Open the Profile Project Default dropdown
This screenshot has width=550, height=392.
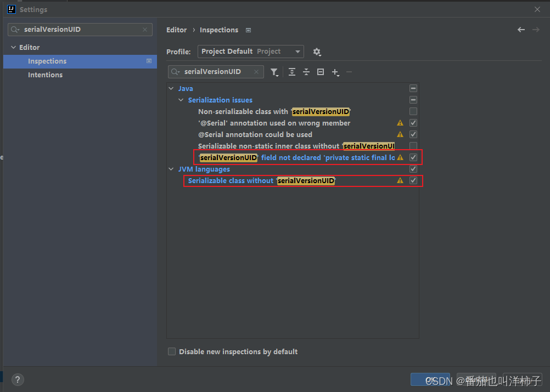pyautogui.click(x=250, y=52)
